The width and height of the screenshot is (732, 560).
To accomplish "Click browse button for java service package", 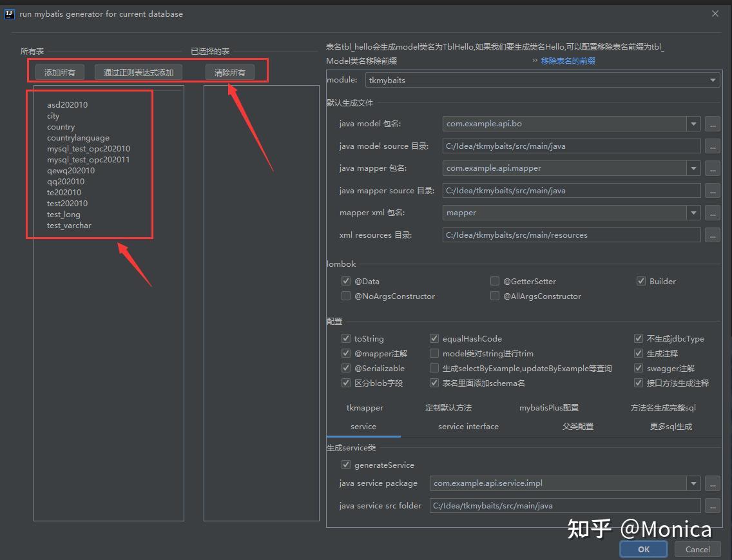I will click(x=713, y=483).
